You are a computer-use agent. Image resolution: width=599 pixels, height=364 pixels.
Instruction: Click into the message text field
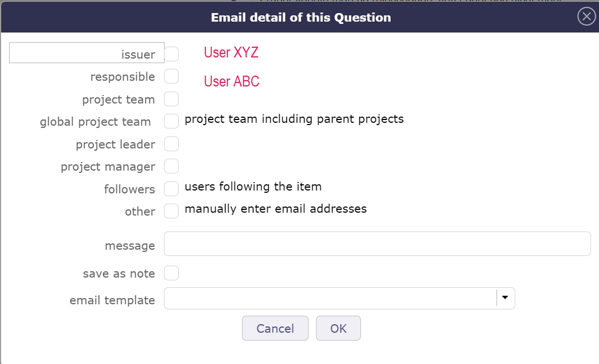377,244
